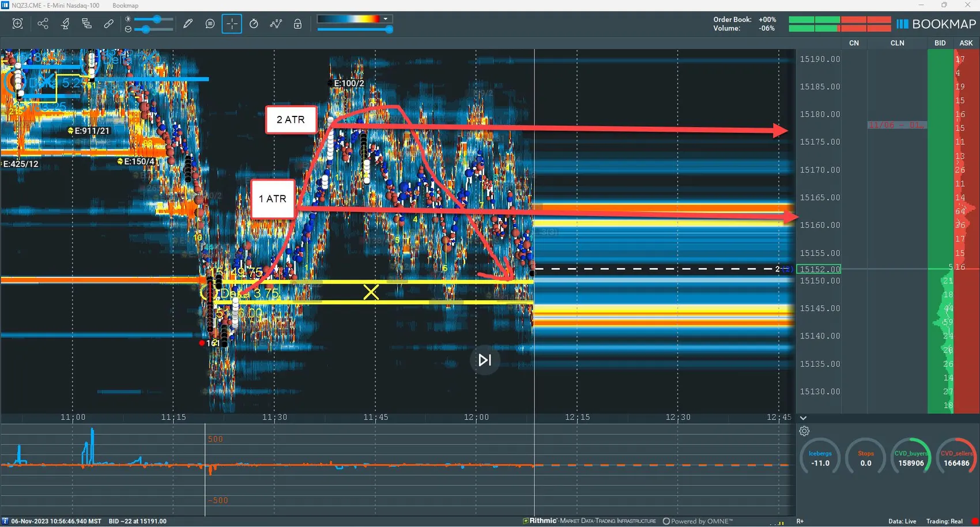Open the studies microscope icon
The width and height of the screenshot is (980, 527).
[x=65, y=24]
